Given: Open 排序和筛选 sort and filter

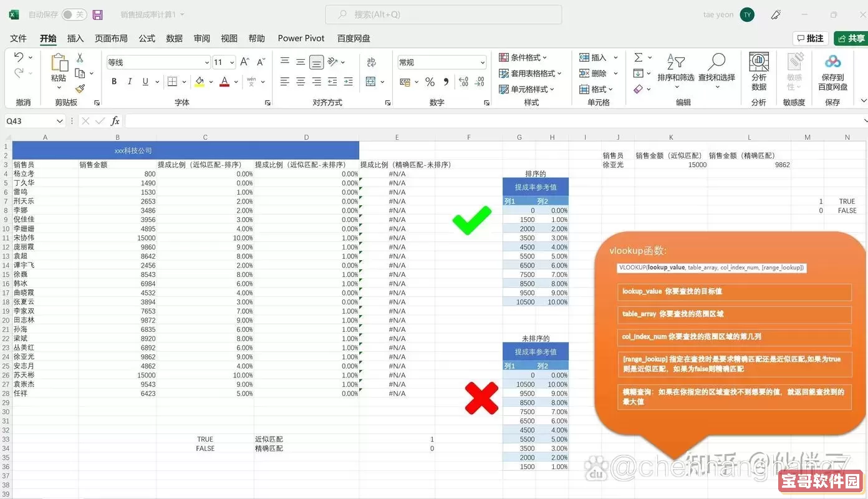Looking at the screenshot, I should click(x=676, y=69).
